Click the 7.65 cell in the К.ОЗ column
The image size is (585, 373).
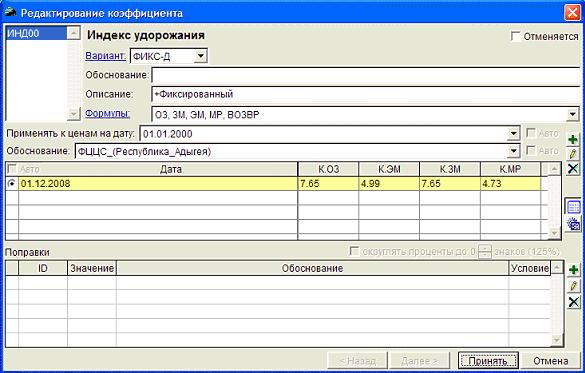[328, 184]
